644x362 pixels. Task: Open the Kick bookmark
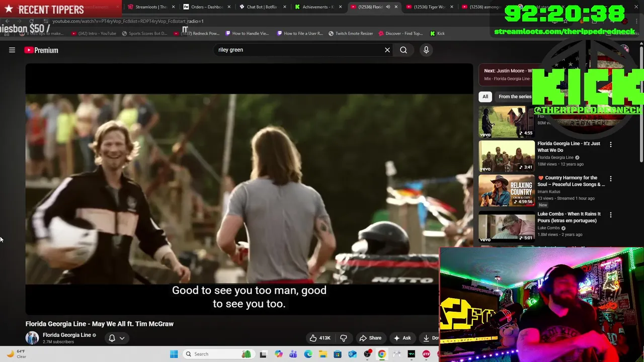pyautogui.click(x=437, y=34)
